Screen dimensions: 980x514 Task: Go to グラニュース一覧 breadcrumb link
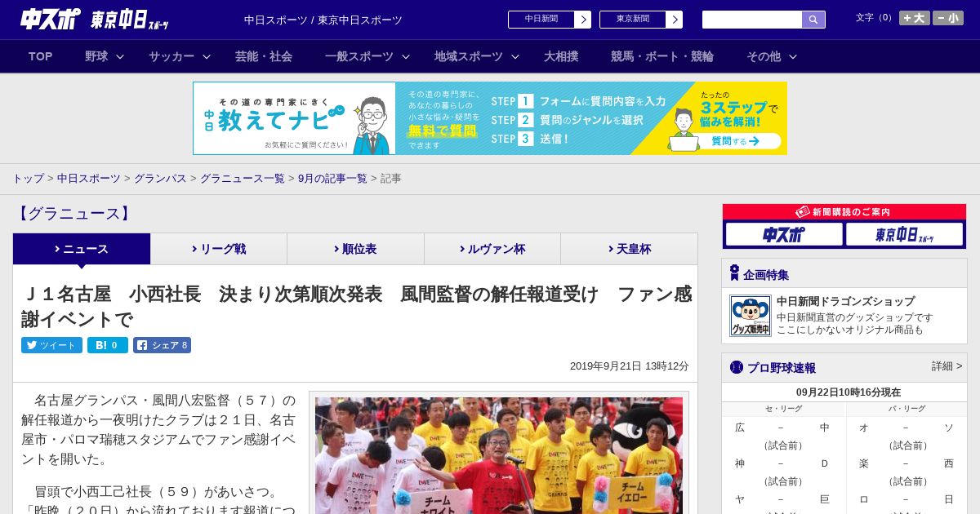click(x=243, y=178)
